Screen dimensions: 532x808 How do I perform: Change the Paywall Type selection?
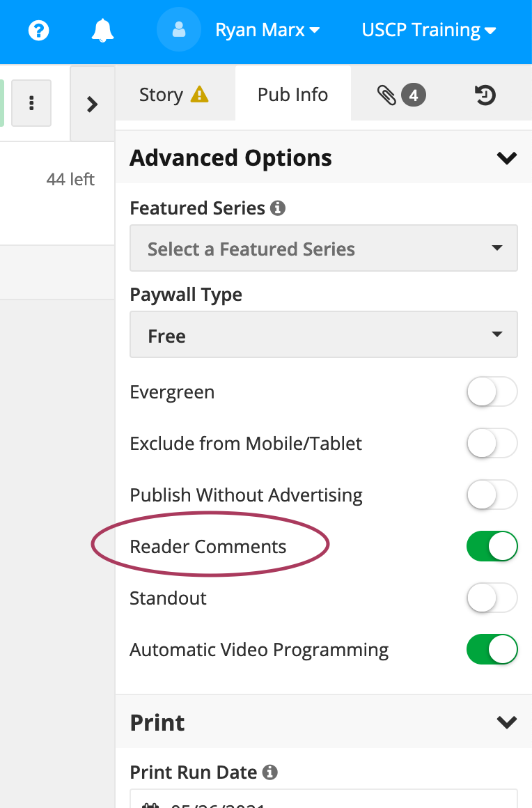point(323,334)
